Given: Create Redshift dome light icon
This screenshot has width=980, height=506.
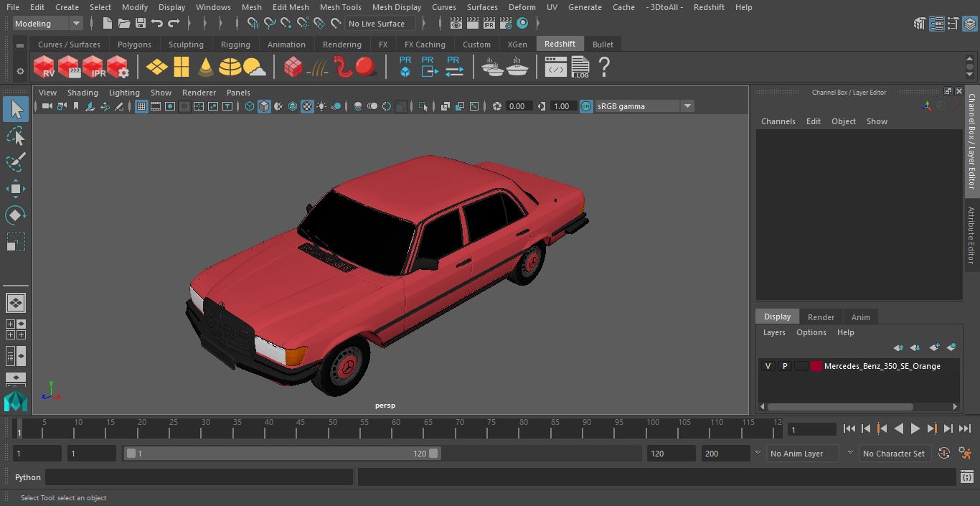Looking at the screenshot, I should coord(230,67).
